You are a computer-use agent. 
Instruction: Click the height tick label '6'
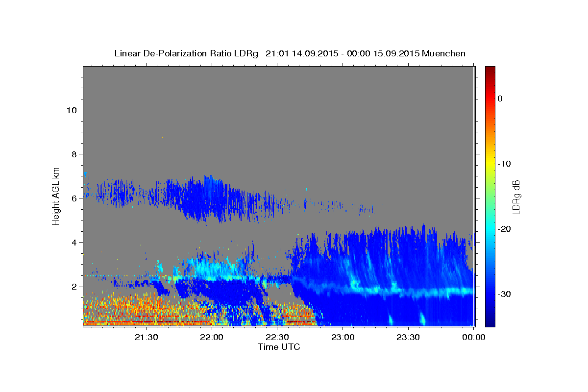pos(73,198)
